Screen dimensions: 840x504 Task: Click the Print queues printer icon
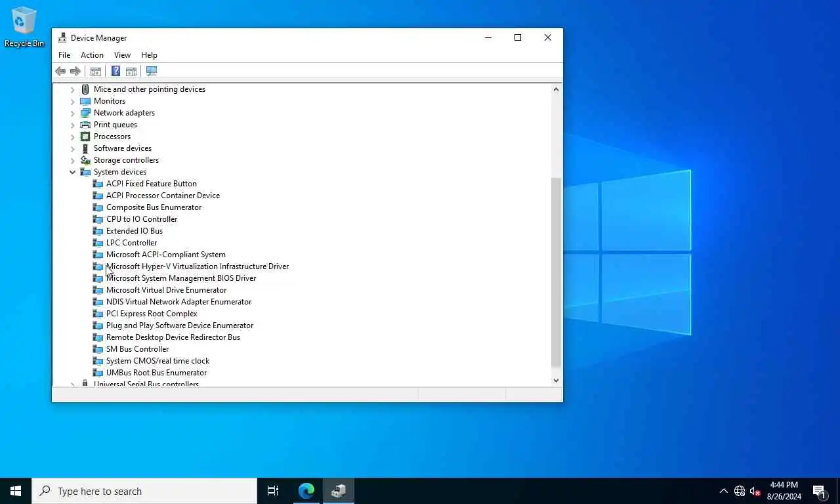coord(85,125)
